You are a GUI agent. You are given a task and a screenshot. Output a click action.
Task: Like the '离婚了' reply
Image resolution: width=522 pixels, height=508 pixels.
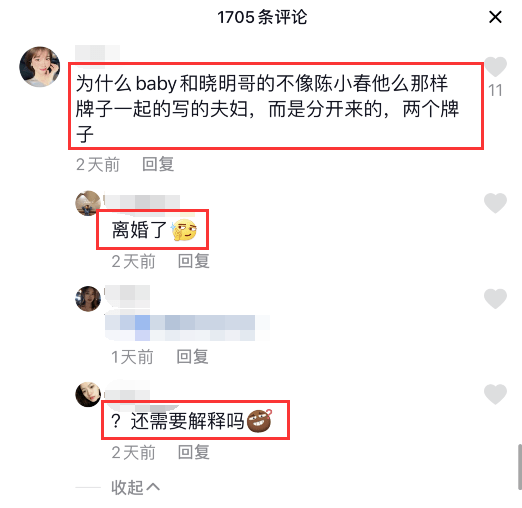click(x=496, y=203)
